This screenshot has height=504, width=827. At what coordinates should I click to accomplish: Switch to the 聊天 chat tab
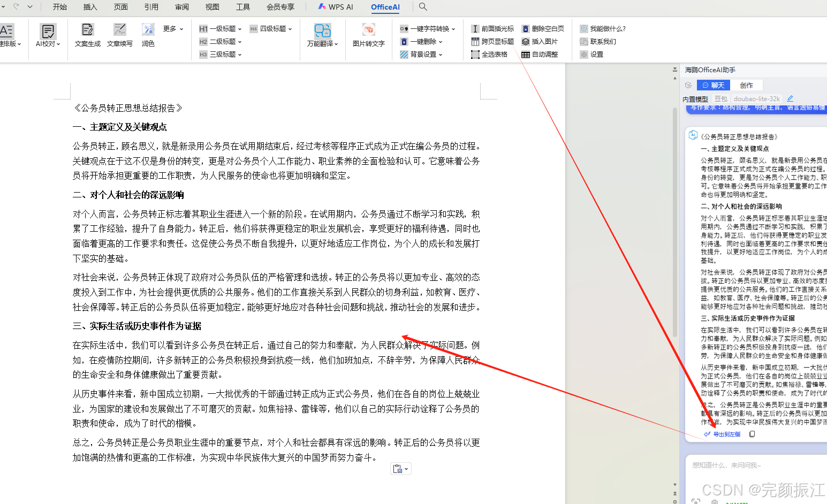click(x=714, y=85)
